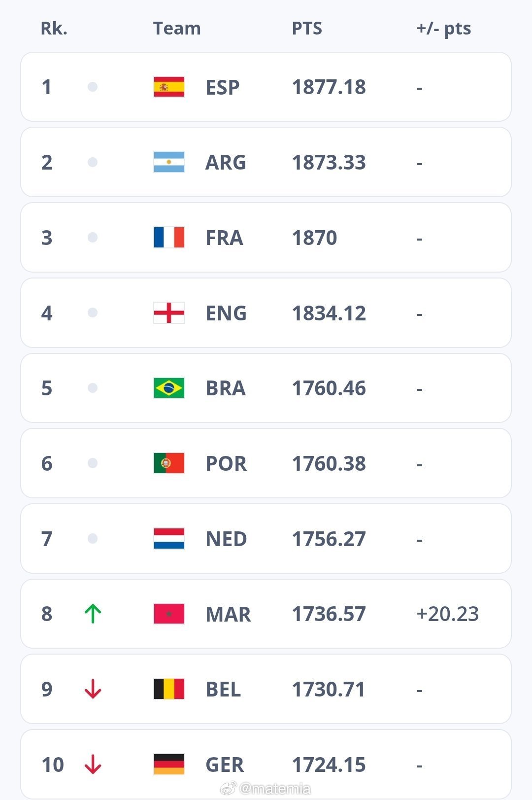Click the Belgium flag icon
Screen dimensions: 532x800
tap(169, 689)
